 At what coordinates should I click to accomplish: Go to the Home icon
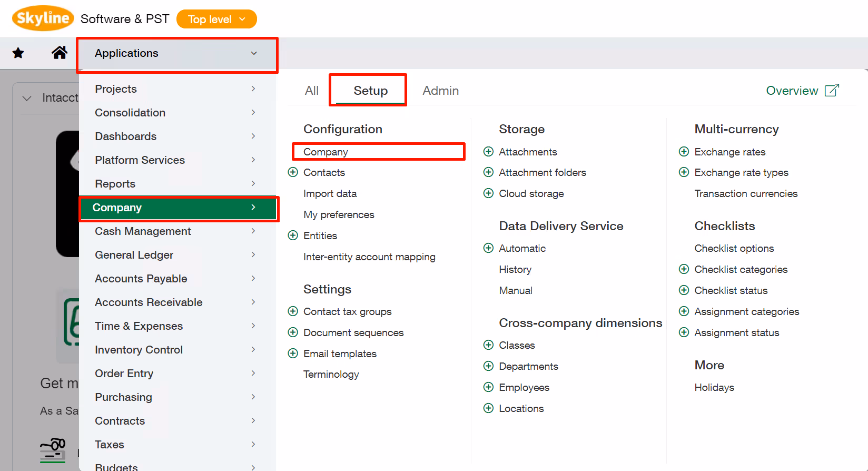pyautogui.click(x=60, y=53)
